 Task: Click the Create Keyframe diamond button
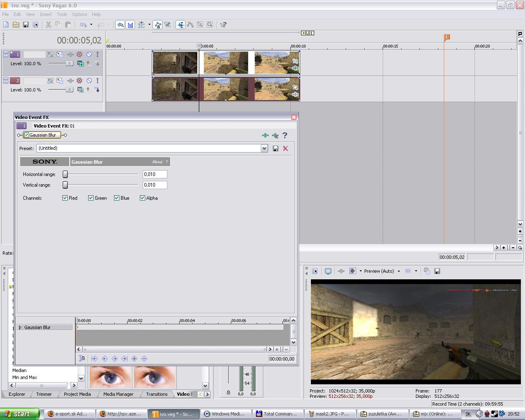(134, 358)
